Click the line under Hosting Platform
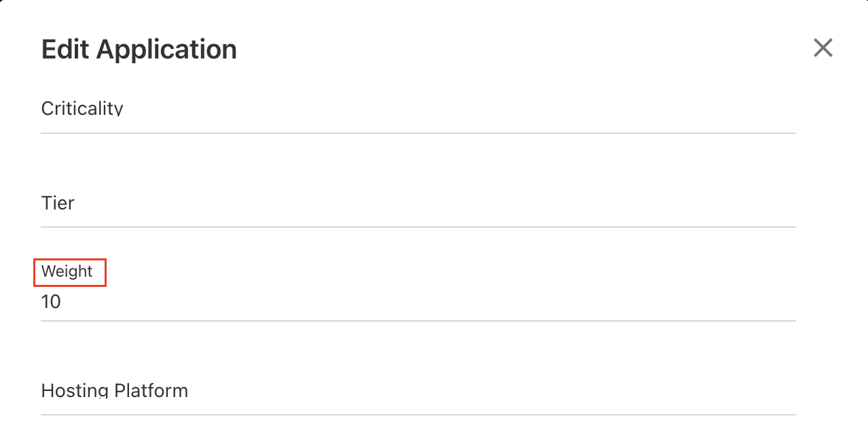Image resolution: width=868 pixels, height=427 pixels. (x=418, y=414)
